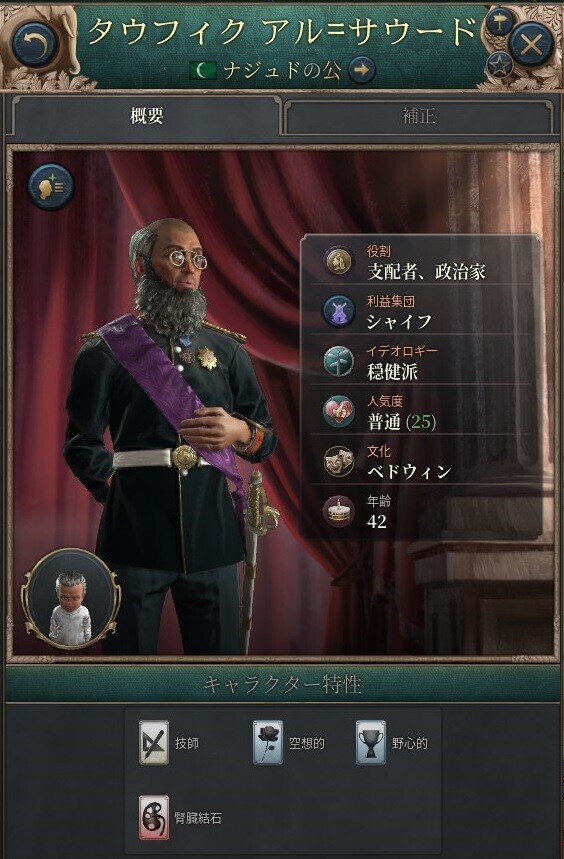Click the back arrow button

pos(36,44)
